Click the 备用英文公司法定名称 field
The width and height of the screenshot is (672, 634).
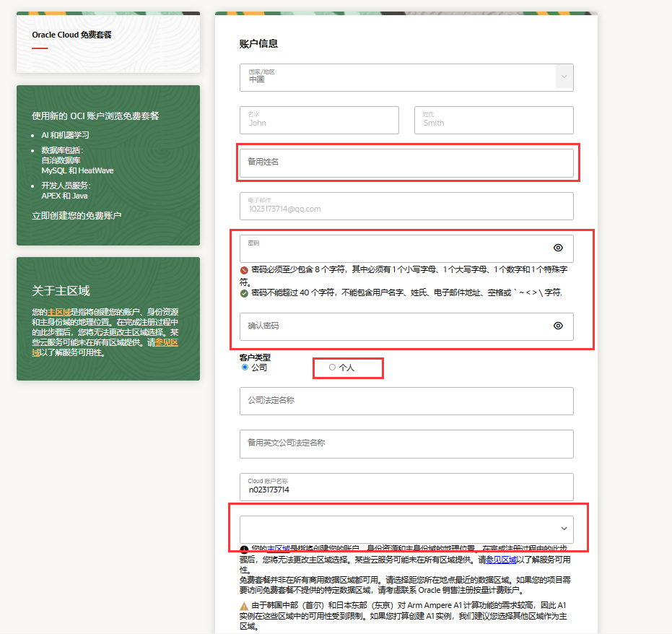click(406, 444)
